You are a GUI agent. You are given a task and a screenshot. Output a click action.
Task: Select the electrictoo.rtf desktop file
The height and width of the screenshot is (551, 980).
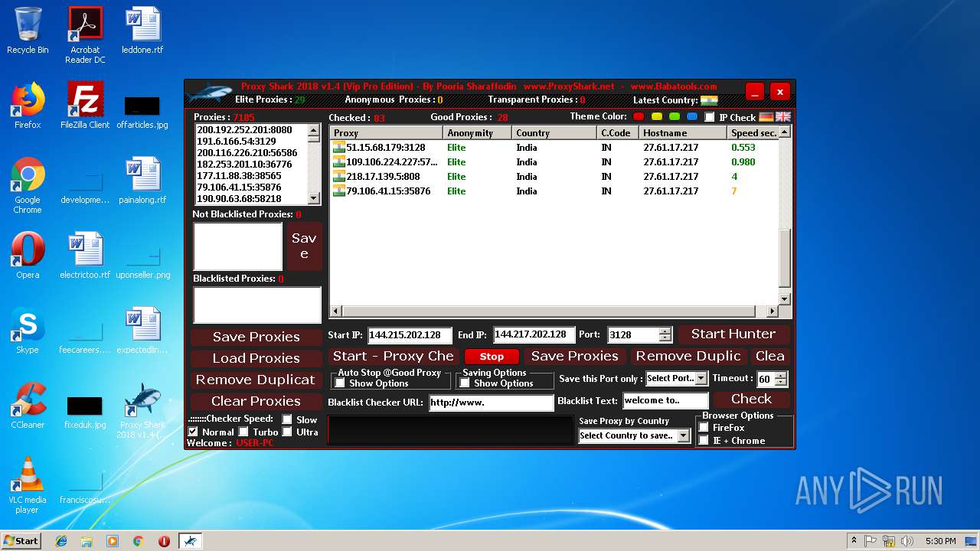pyautogui.click(x=85, y=256)
